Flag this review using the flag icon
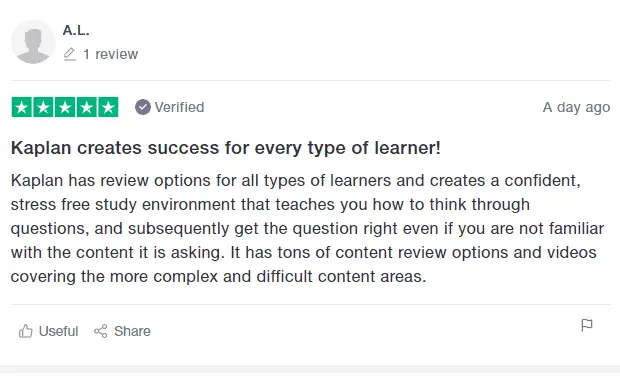 coord(587,325)
